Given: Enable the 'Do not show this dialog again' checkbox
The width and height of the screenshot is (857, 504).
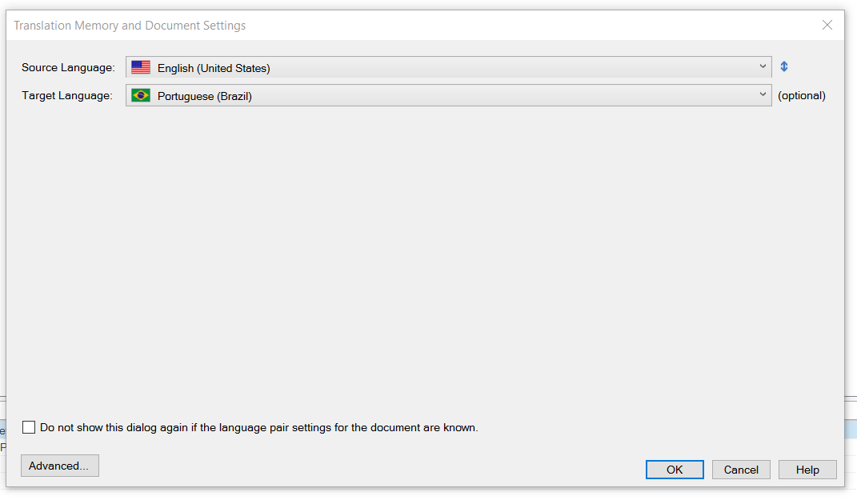Looking at the screenshot, I should [29, 427].
